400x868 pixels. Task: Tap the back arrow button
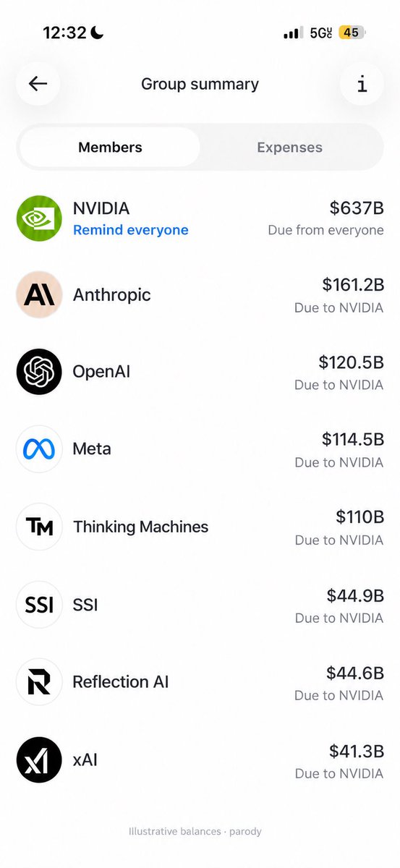38,84
